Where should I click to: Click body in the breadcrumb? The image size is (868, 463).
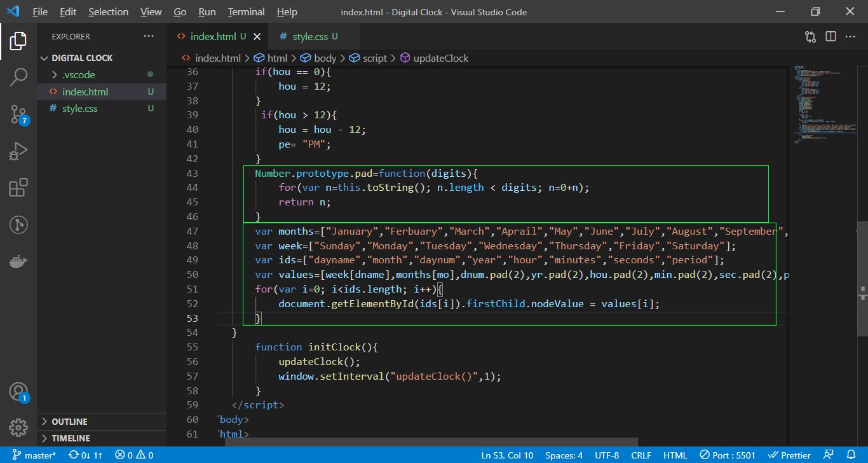pyautogui.click(x=325, y=58)
